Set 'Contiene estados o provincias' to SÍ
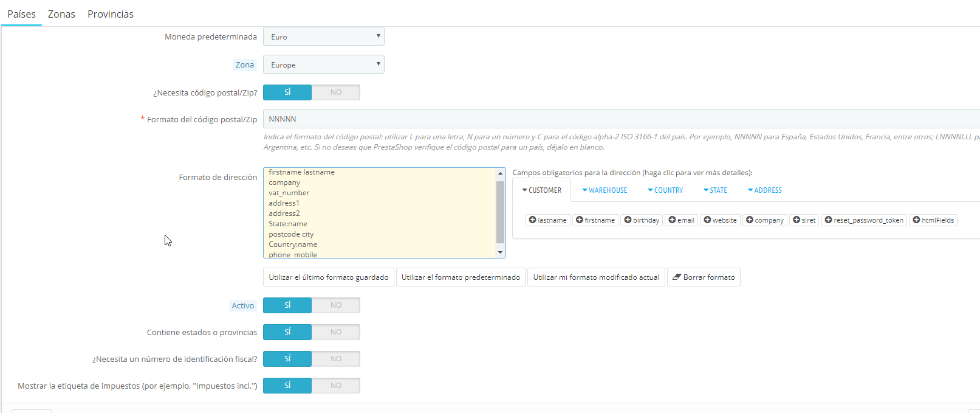 click(287, 332)
